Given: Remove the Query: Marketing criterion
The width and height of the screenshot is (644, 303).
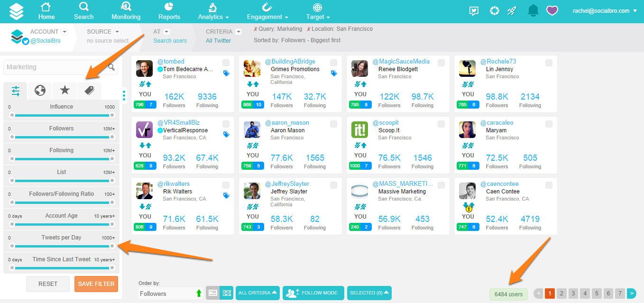Looking at the screenshot, I should (x=256, y=29).
